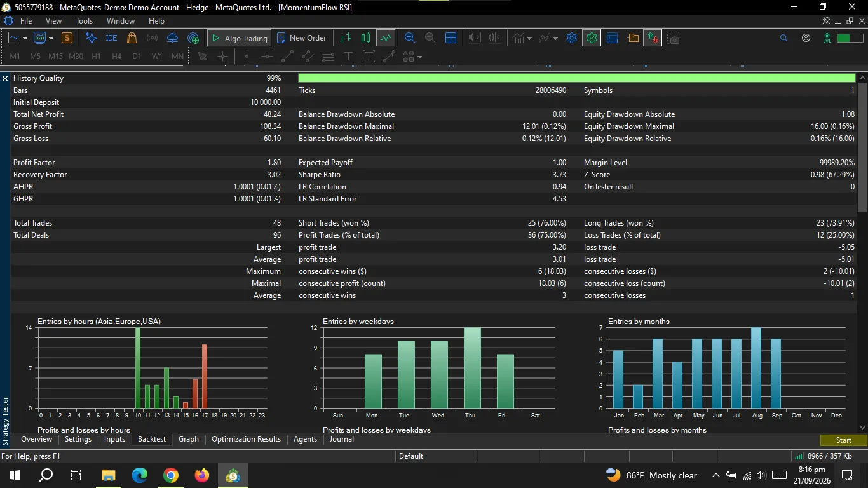Open the search magnifier in toolbar
This screenshot has height=488, width=868.
point(783,38)
